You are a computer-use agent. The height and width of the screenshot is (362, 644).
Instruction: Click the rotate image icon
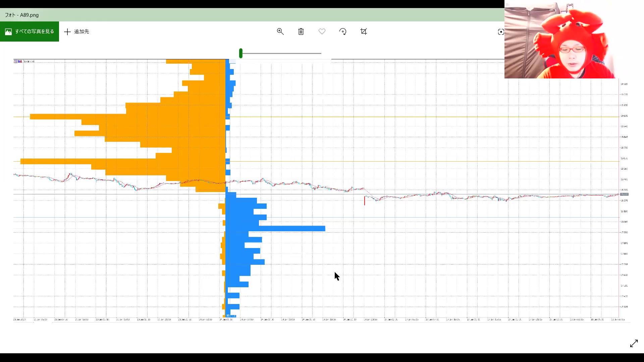click(343, 32)
